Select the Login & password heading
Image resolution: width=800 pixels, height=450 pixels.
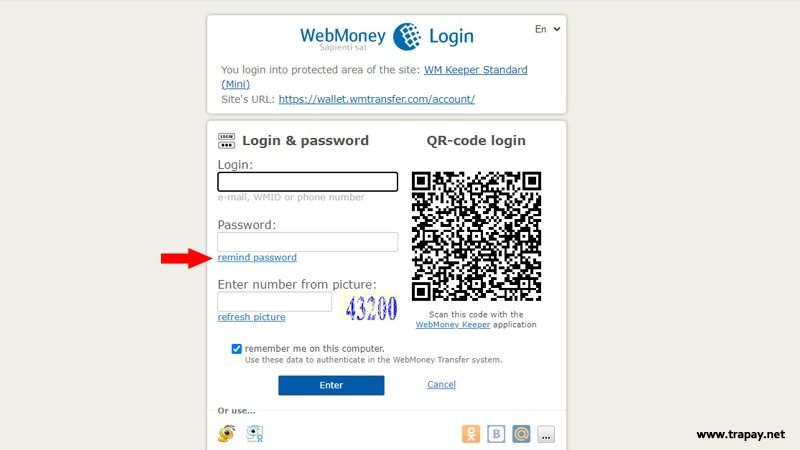click(305, 140)
